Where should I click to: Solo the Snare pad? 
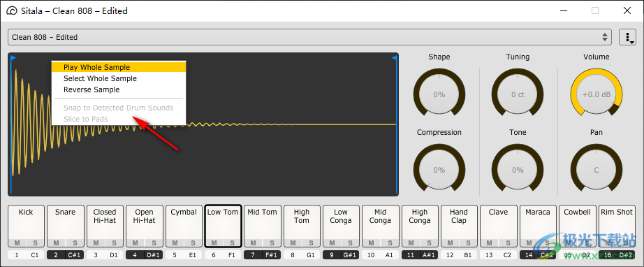tap(74, 243)
